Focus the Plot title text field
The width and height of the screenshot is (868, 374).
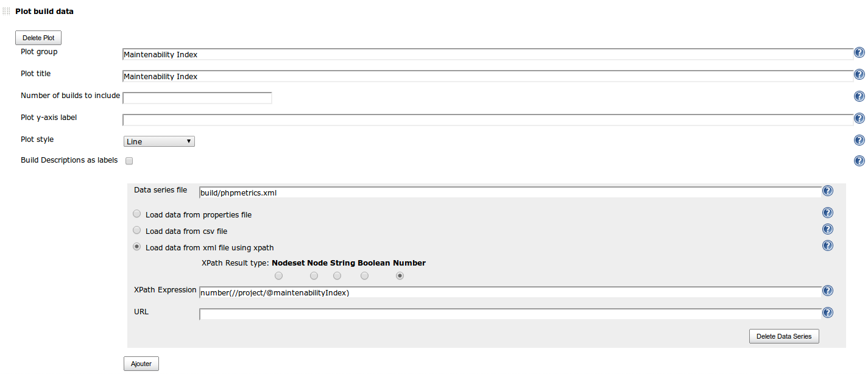[487, 76]
